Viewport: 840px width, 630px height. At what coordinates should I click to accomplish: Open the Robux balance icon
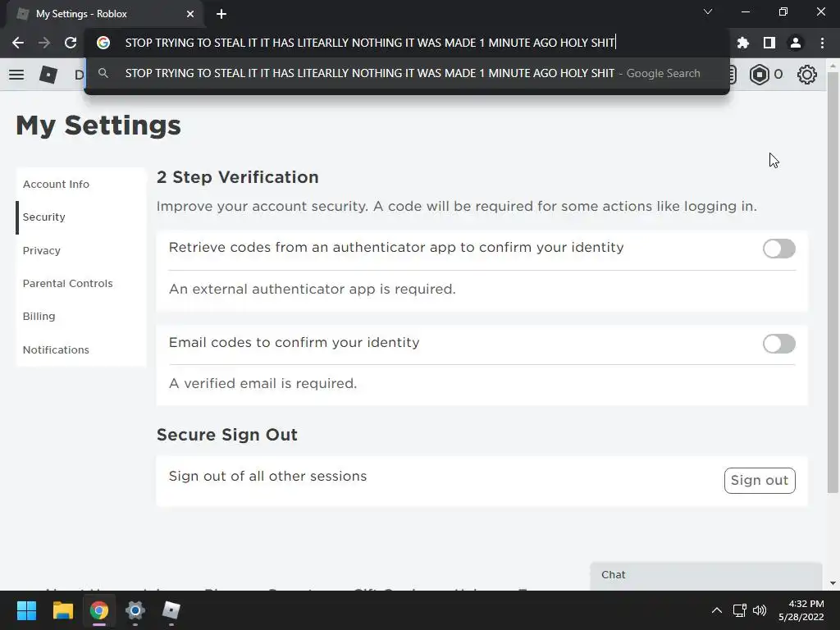click(x=760, y=75)
